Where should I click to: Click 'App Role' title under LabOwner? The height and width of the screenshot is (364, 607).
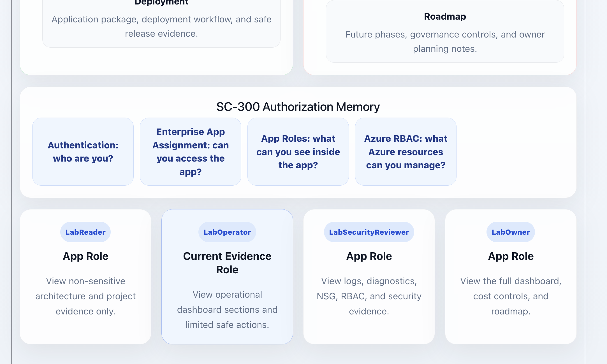pyautogui.click(x=511, y=256)
